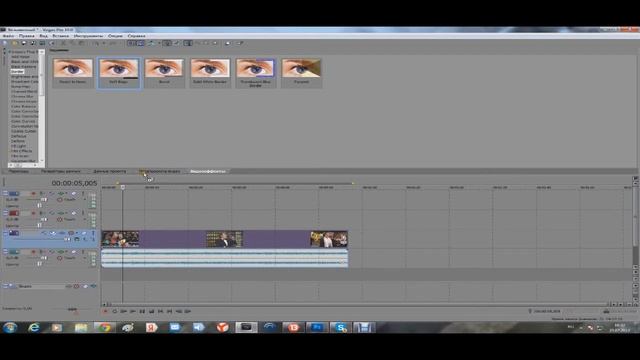Open Auto Ripple mode dropdown arrow
The width and height of the screenshot is (640, 360).
pyautogui.click(x=158, y=43)
